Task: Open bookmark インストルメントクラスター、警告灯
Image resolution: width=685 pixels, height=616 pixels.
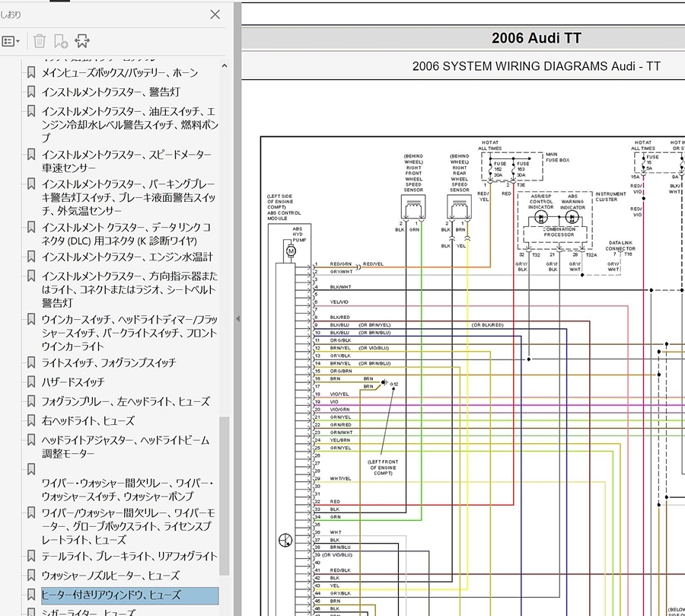Action: coord(111,92)
